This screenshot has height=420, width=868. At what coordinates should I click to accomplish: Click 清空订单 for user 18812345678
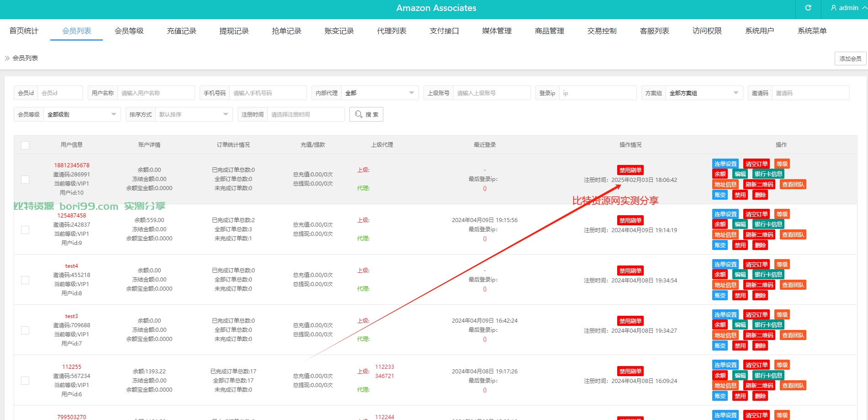point(757,164)
